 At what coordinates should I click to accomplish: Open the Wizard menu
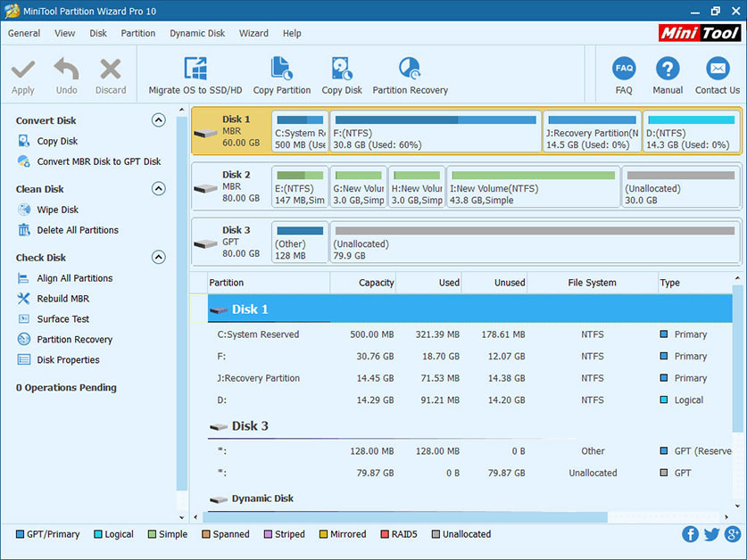pos(253,33)
